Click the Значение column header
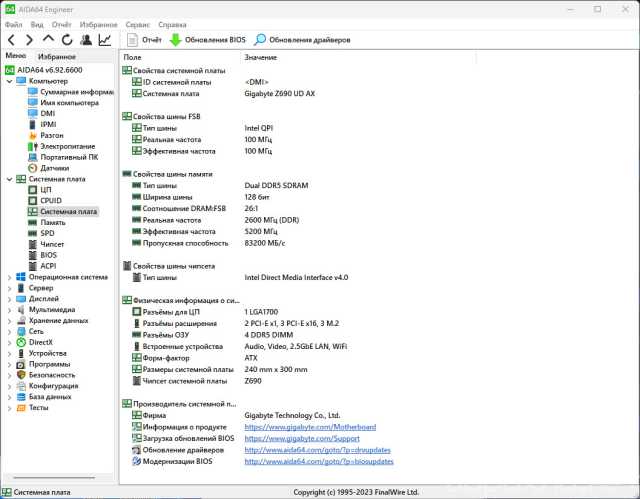The width and height of the screenshot is (640, 499). click(260, 58)
